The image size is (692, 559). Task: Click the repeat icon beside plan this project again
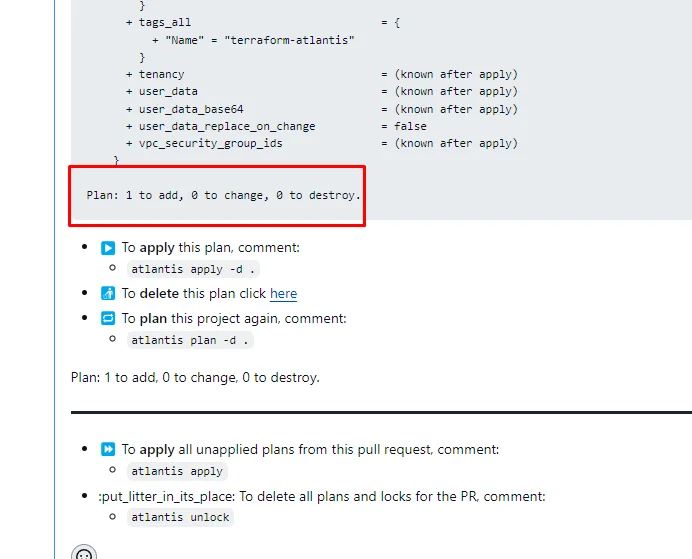[108, 318]
